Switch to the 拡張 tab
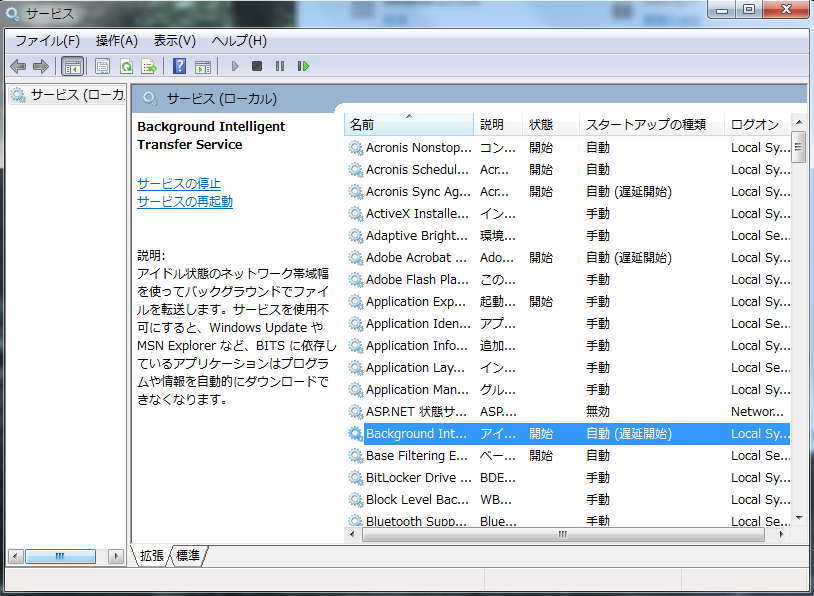The width and height of the screenshot is (814, 596). (x=152, y=556)
